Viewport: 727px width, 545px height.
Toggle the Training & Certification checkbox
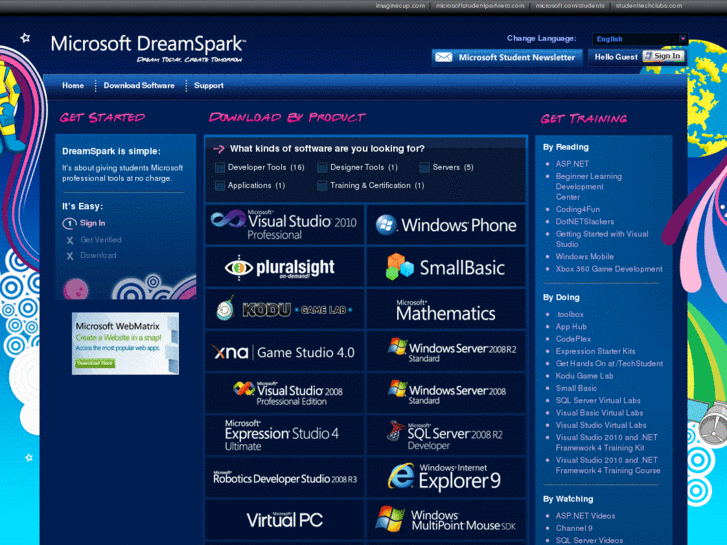(x=322, y=186)
